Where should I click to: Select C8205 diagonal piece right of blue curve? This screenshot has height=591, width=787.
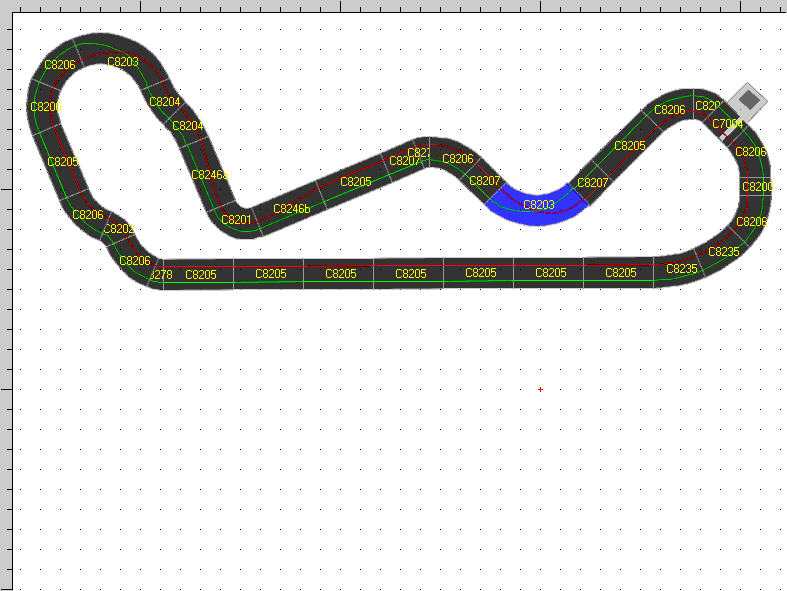pos(629,146)
